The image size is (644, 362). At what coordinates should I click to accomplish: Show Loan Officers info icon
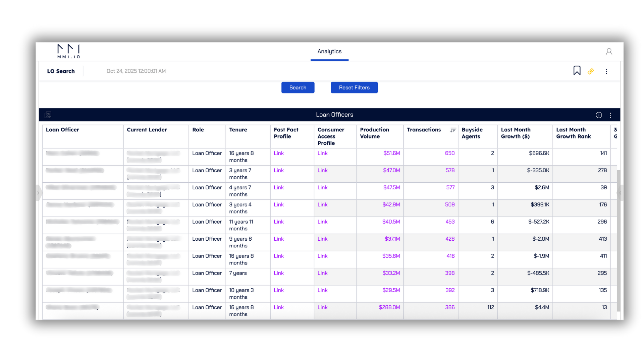[598, 115]
